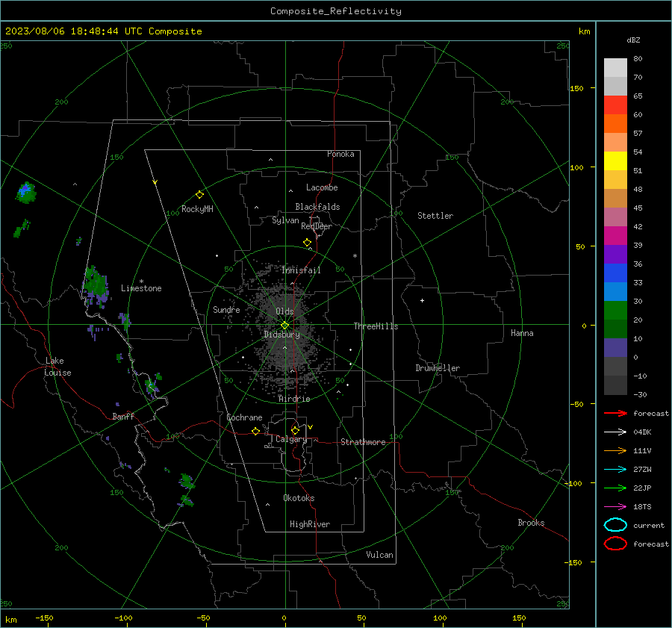Click the cyan 27ZW arrow legend icon
The width and height of the screenshot is (672, 628).
click(x=615, y=470)
